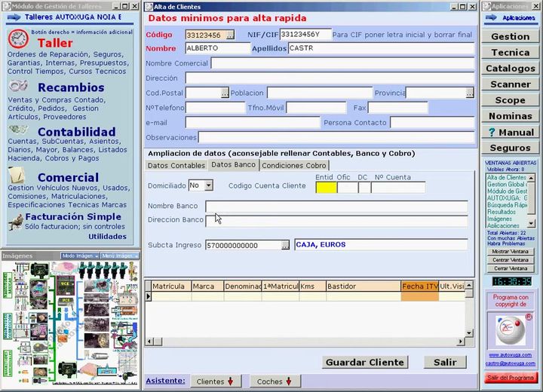Click the Recambios module heading
The height and width of the screenshot is (392, 543).
(x=71, y=87)
